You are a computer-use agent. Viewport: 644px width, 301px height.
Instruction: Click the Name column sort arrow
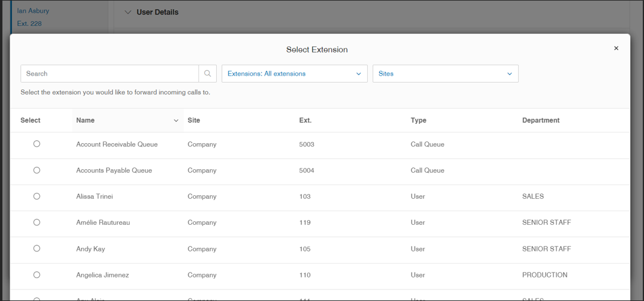coord(176,121)
